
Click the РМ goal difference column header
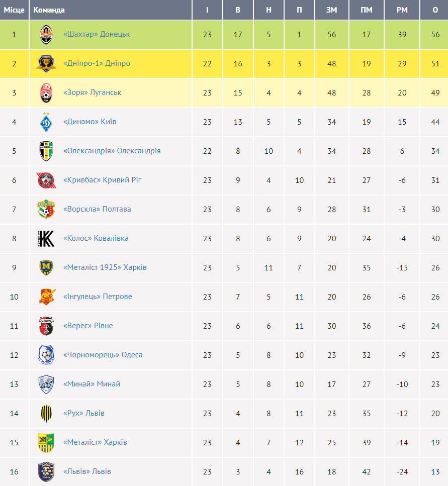tap(402, 10)
